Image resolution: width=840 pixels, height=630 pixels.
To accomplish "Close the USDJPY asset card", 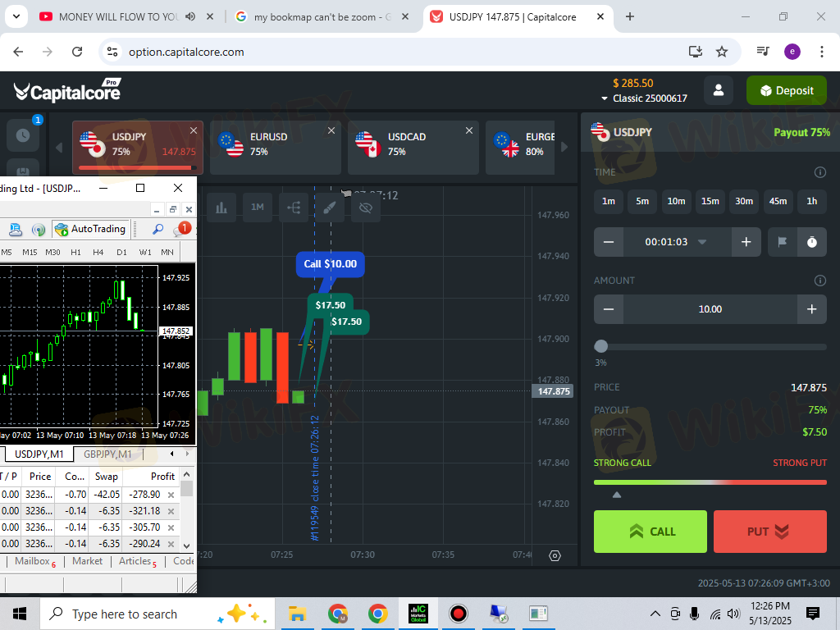I will coord(194,130).
